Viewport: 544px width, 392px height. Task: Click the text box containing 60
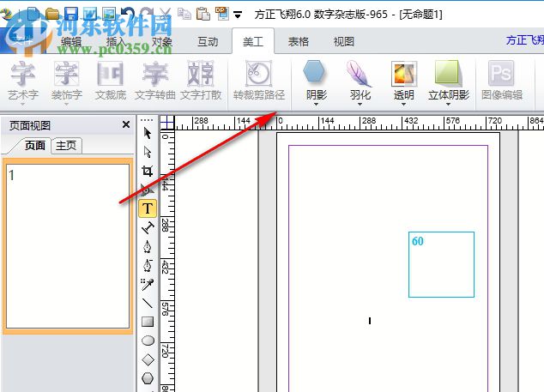(x=441, y=264)
